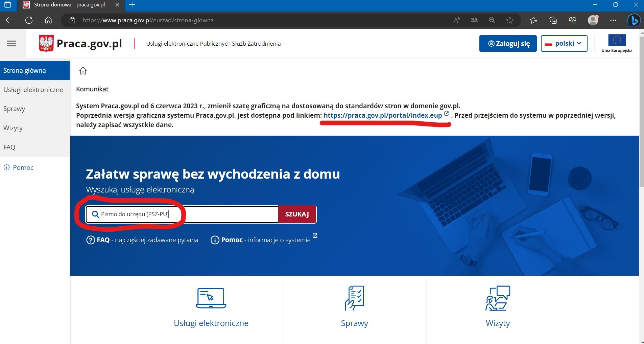This screenshot has width=644, height=344.
Task: Open the Bing sidebar icon
Action: tap(634, 20)
